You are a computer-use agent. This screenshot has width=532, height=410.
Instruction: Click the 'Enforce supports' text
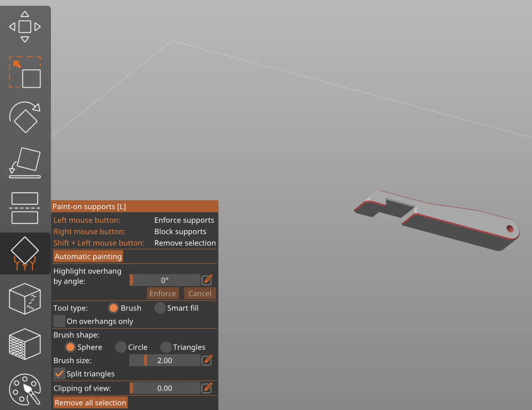184,220
